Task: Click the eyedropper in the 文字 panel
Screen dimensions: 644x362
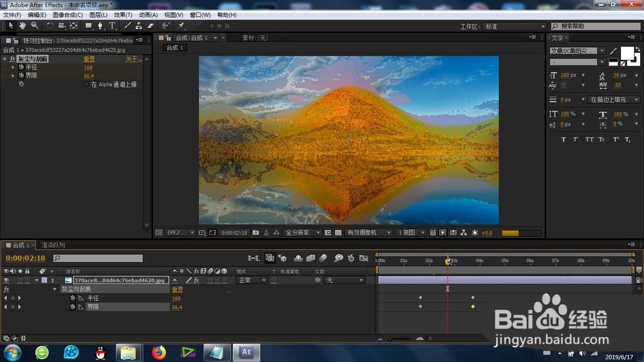Action: pyautogui.click(x=613, y=51)
